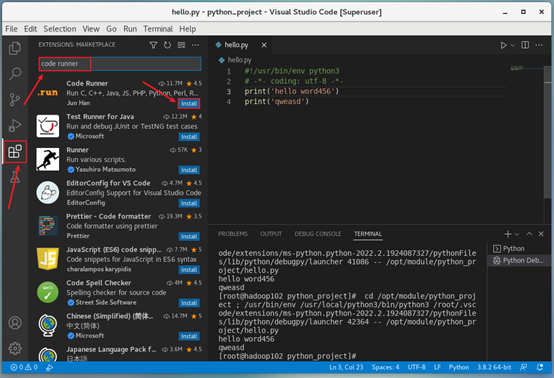The image size is (554, 378).
Task: Click the hello.py breadcrumb
Action: tap(235, 60)
